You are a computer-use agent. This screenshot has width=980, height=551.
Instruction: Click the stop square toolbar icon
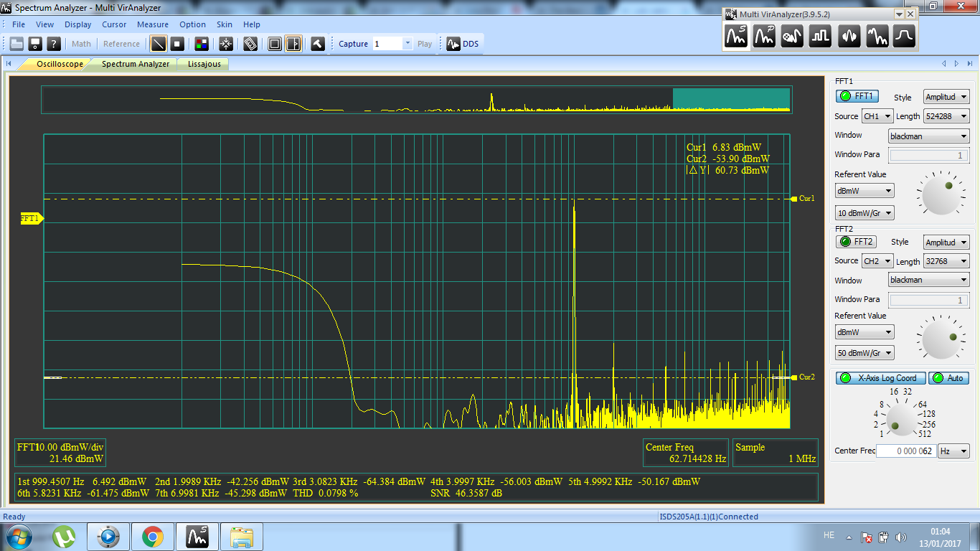point(177,44)
